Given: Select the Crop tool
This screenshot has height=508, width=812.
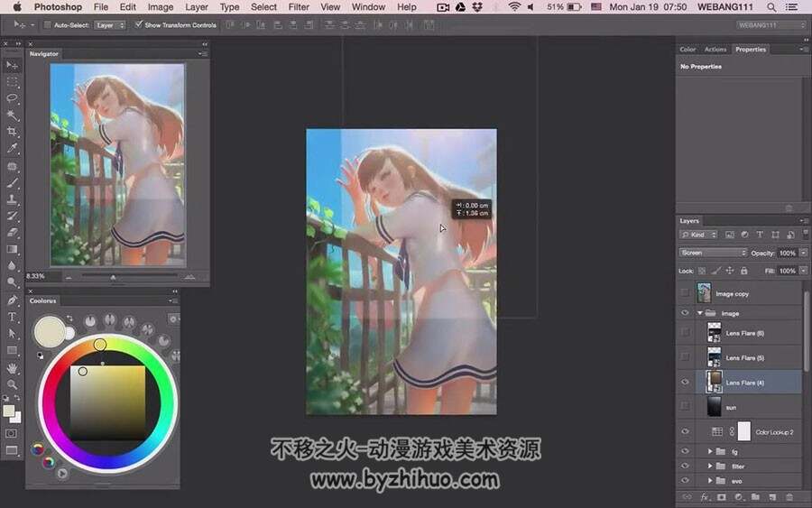Looking at the screenshot, I should point(12,131).
